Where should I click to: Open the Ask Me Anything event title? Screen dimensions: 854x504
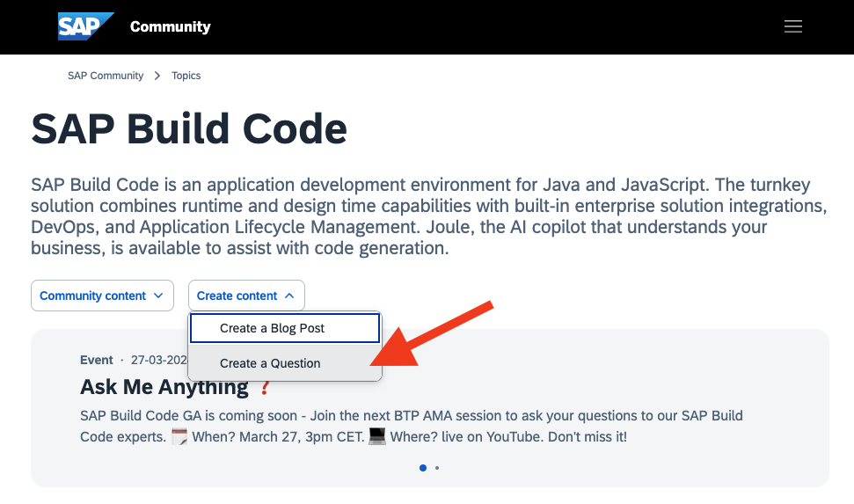[164, 387]
